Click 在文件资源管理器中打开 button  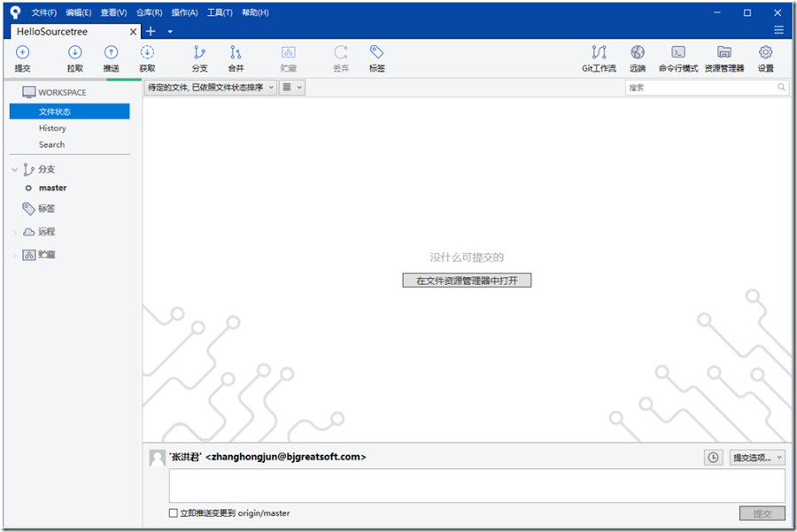[467, 281]
